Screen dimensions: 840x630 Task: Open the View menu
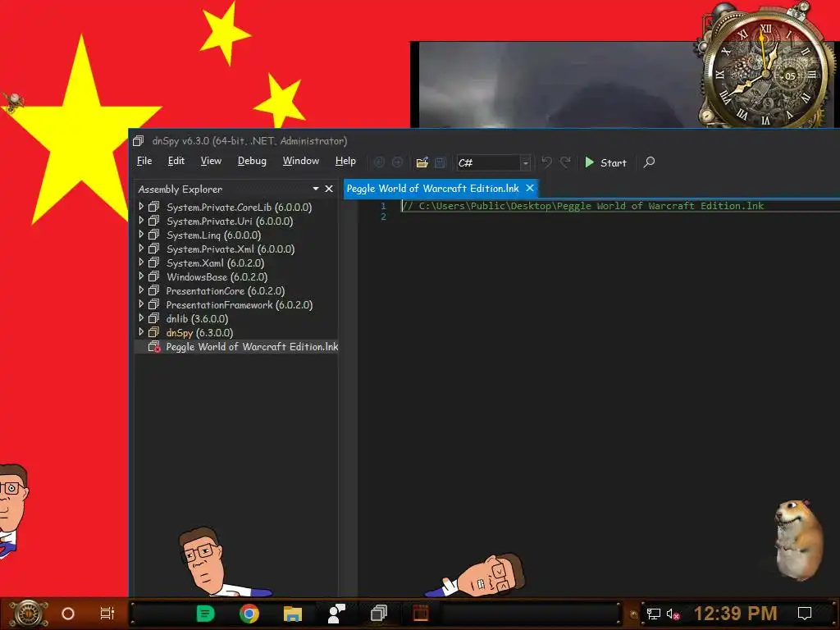coord(211,161)
